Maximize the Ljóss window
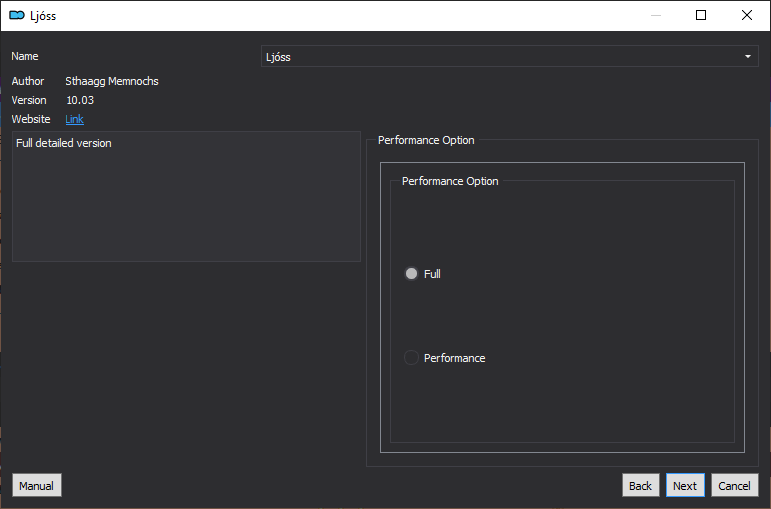The image size is (771, 509). pyautogui.click(x=701, y=15)
